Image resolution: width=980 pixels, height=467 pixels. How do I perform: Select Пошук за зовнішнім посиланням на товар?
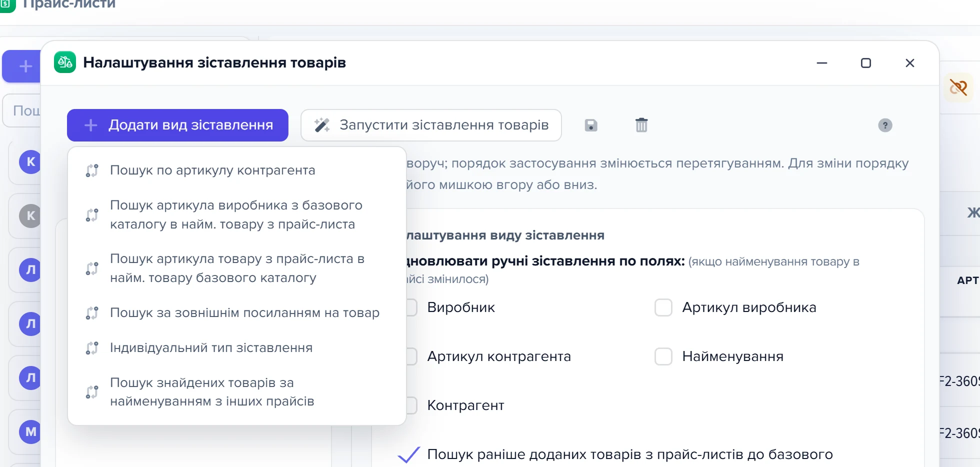click(237, 313)
